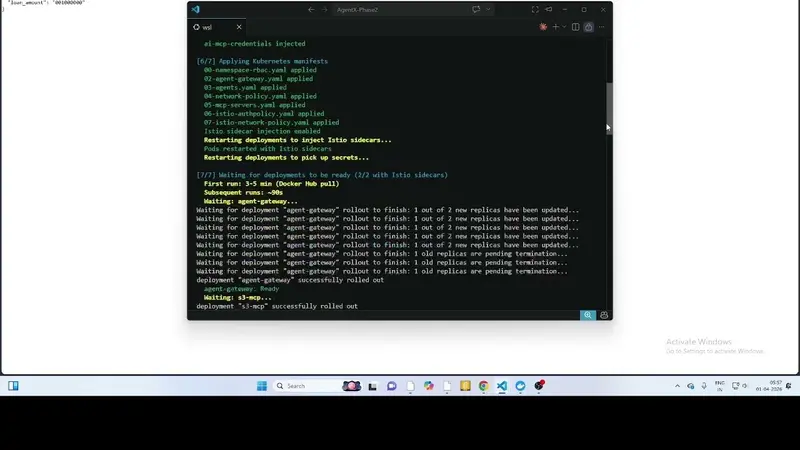Open Visual Studio Code from the taskbar

(x=502, y=386)
